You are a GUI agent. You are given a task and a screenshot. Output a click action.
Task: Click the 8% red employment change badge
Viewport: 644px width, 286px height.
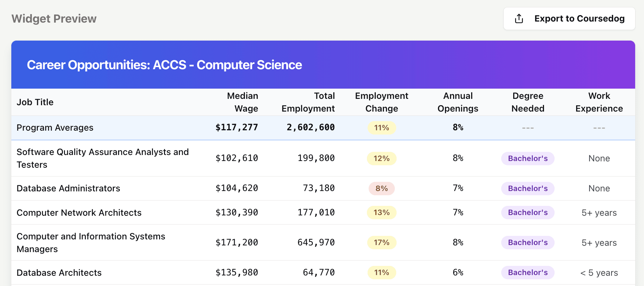(381, 189)
